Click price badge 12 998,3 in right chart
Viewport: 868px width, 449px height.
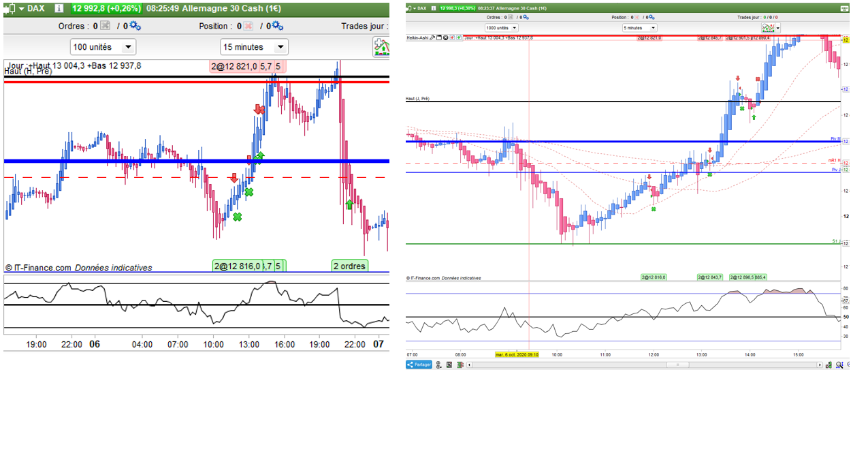(x=457, y=8)
